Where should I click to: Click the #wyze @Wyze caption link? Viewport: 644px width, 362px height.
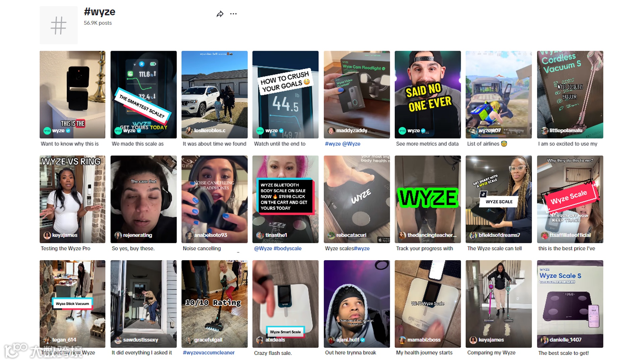click(342, 144)
